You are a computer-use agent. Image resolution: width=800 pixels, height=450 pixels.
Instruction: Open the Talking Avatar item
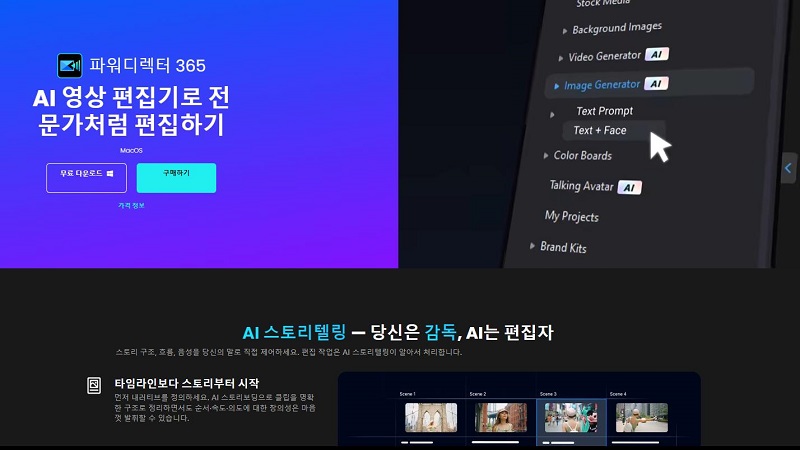pyautogui.click(x=581, y=186)
